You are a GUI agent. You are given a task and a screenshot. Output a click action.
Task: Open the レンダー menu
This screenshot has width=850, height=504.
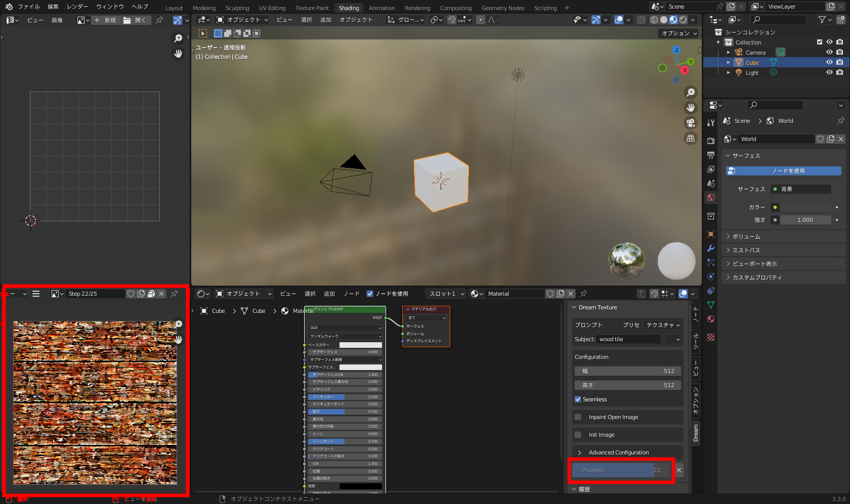(x=77, y=7)
